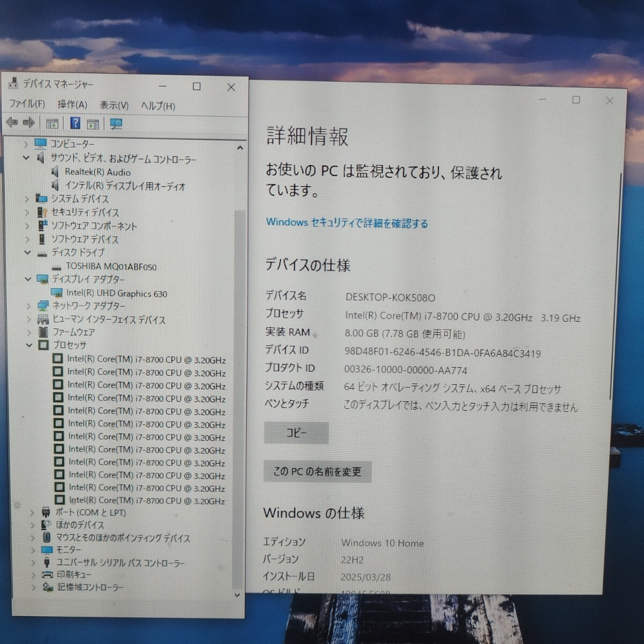Expand the モニター node
Image resolution: width=644 pixels, height=644 pixels.
click(x=33, y=550)
